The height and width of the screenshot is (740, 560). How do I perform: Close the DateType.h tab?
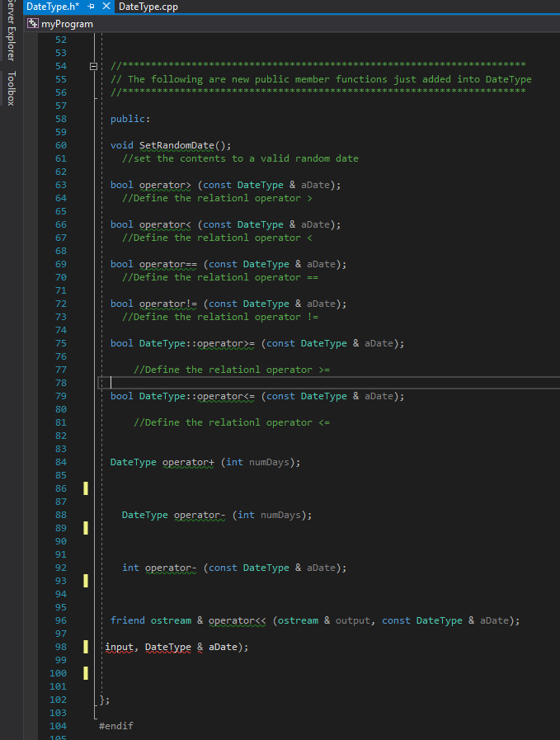click(106, 6)
